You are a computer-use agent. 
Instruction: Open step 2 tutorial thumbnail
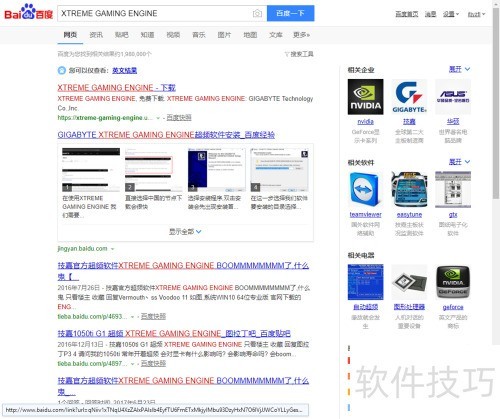[x=154, y=170]
